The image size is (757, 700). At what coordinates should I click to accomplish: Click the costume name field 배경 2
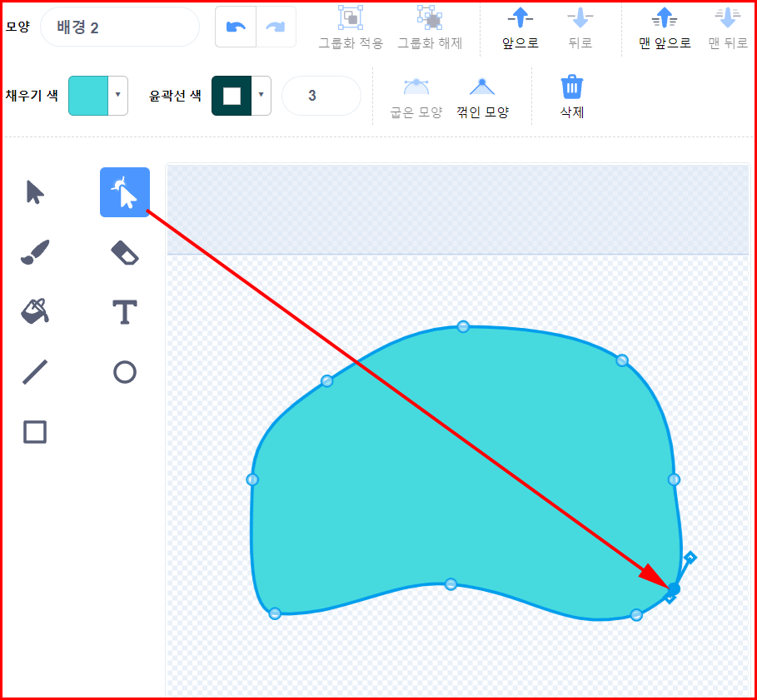120,27
